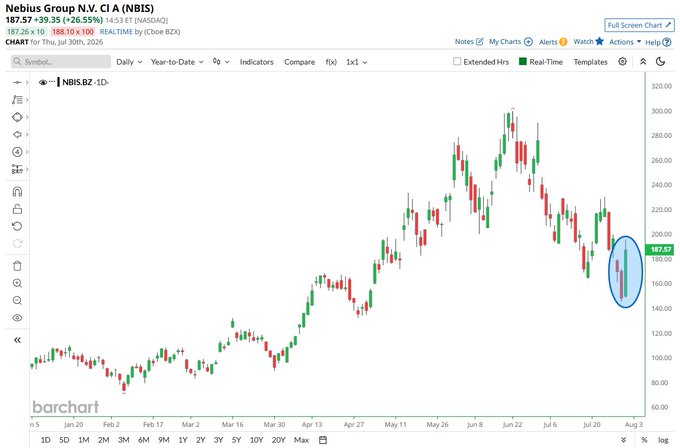The image size is (680, 448).
Task: Open the Compare menu
Action: click(x=299, y=62)
